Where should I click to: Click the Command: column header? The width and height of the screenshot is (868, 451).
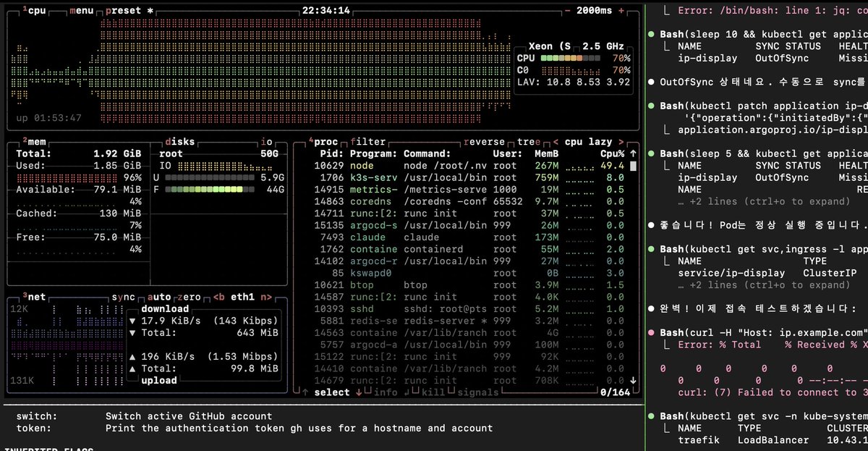tap(427, 153)
